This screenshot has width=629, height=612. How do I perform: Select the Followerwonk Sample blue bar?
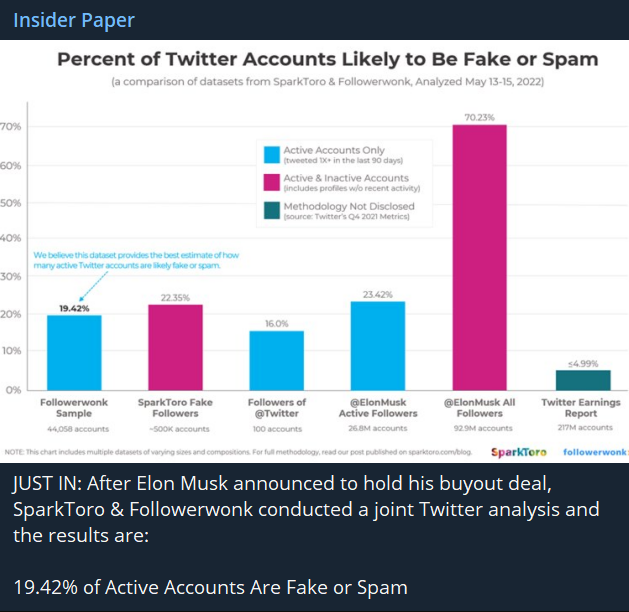pyautogui.click(x=74, y=352)
